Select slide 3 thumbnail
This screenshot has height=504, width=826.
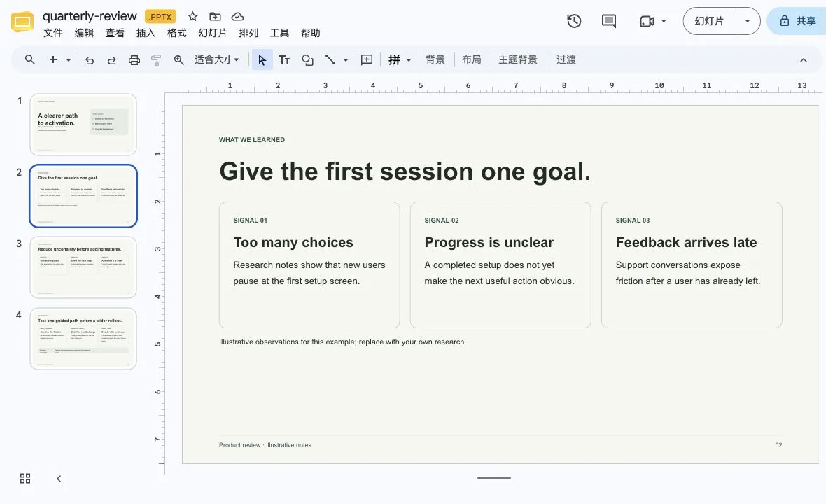click(x=83, y=267)
